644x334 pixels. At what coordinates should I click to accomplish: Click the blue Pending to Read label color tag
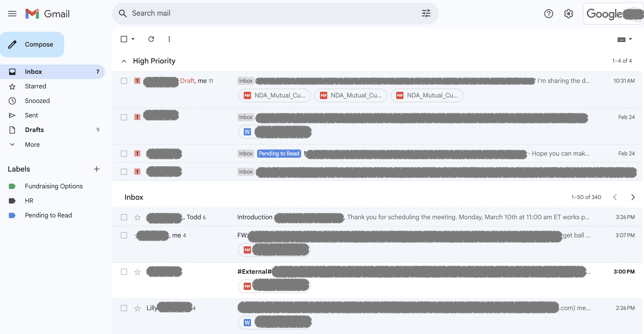(12, 215)
